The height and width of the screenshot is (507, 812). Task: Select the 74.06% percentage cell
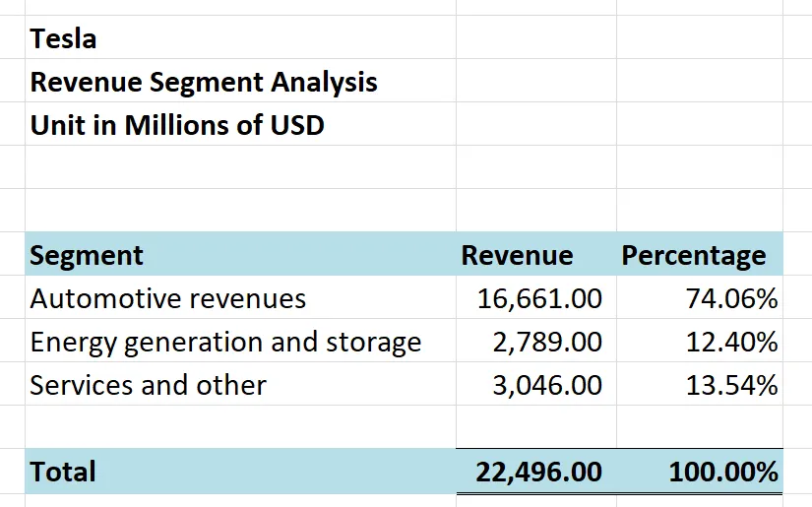pyautogui.click(x=700, y=297)
